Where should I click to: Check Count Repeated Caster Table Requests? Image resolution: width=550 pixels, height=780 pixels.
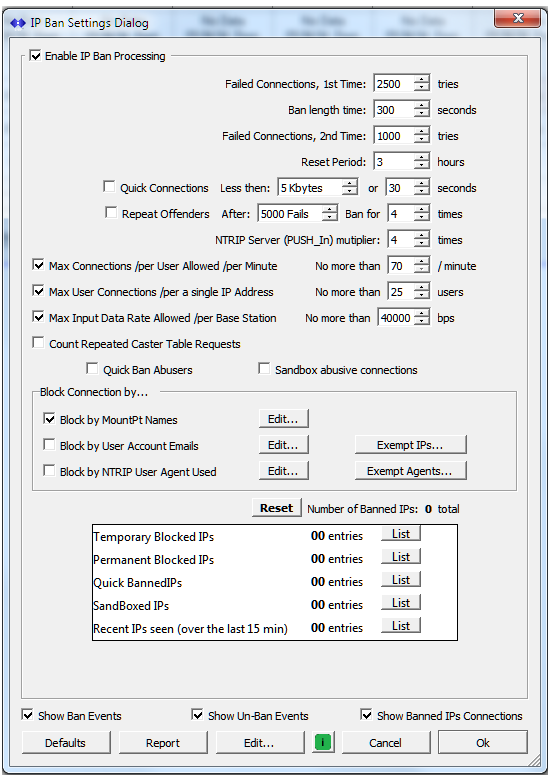pyautogui.click(x=38, y=343)
